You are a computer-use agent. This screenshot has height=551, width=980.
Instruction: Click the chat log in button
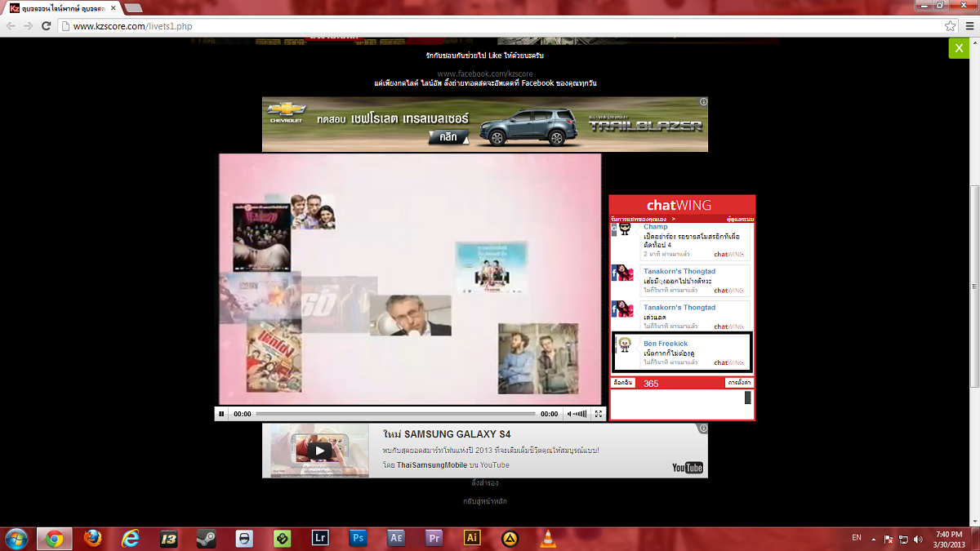coord(622,383)
